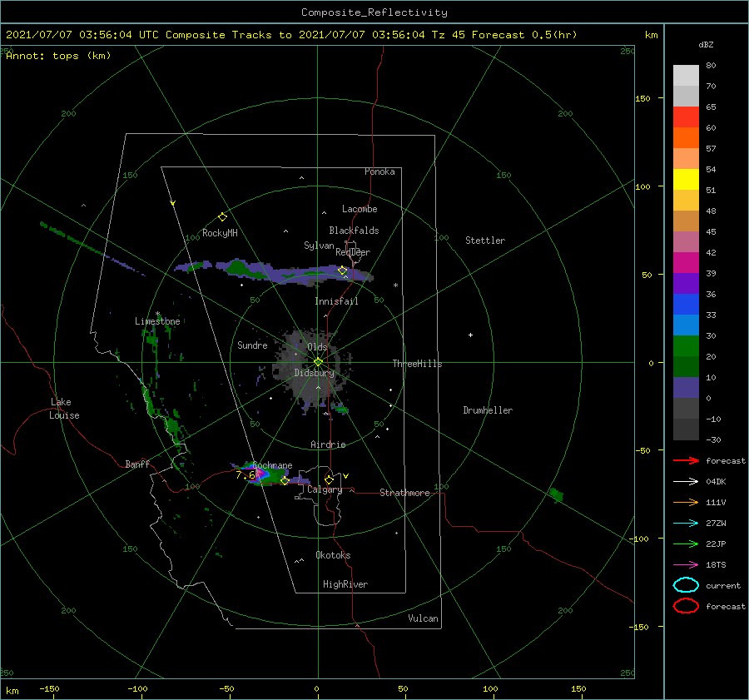Click the 7.6 storm top annotation
Image resolution: width=749 pixels, height=700 pixels.
tap(245, 475)
